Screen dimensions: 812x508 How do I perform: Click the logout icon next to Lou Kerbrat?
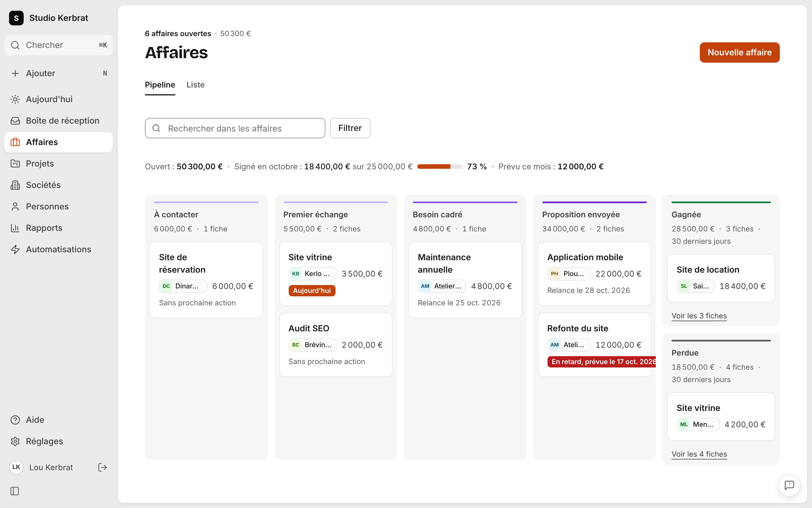point(102,467)
